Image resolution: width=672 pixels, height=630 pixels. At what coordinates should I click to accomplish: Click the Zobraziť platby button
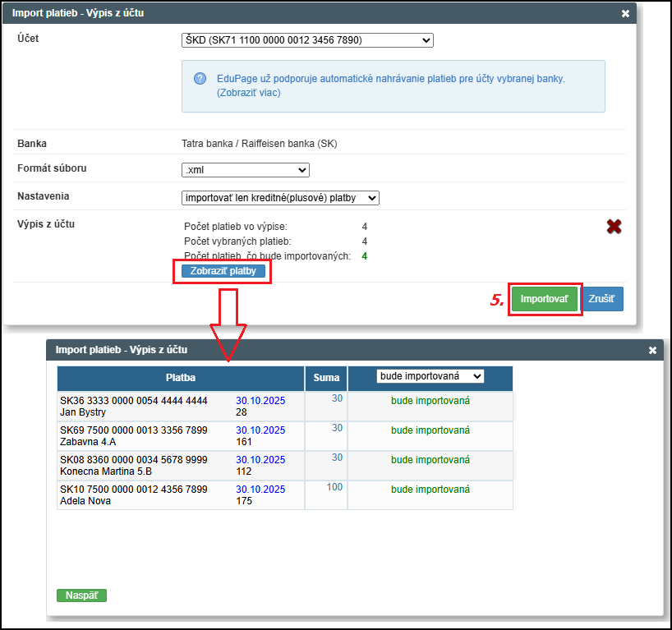coord(223,271)
